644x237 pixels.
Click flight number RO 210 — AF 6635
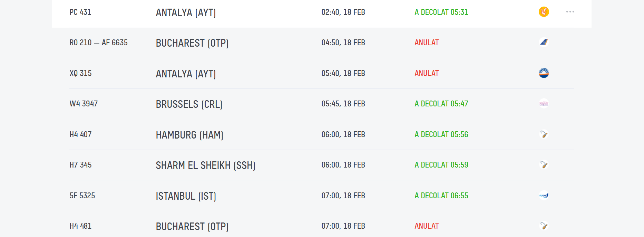98,42
